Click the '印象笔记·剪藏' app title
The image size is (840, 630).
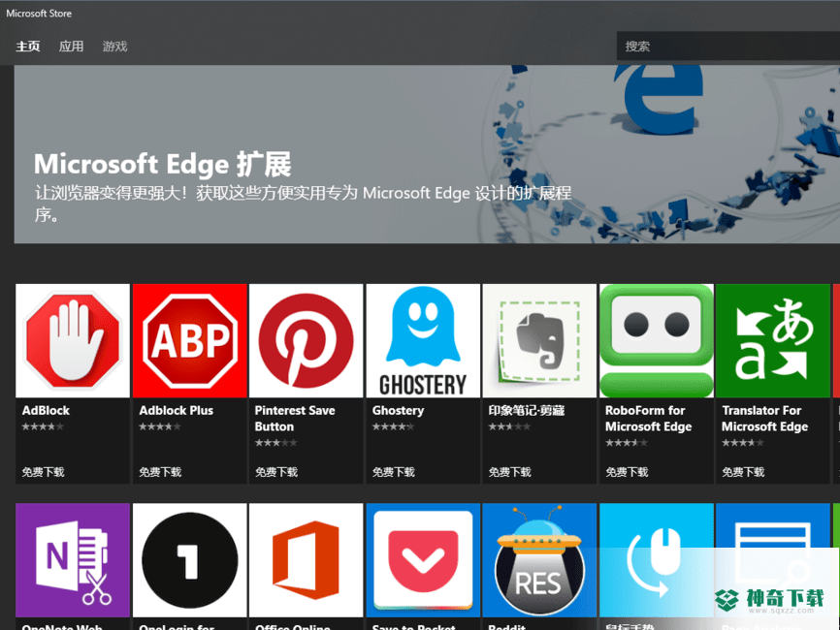[x=527, y=411]
